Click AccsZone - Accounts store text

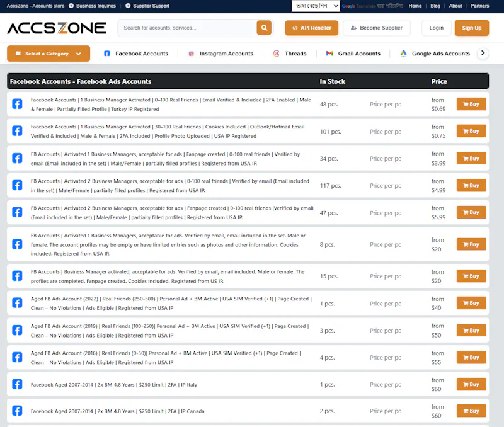click(36, 6)
